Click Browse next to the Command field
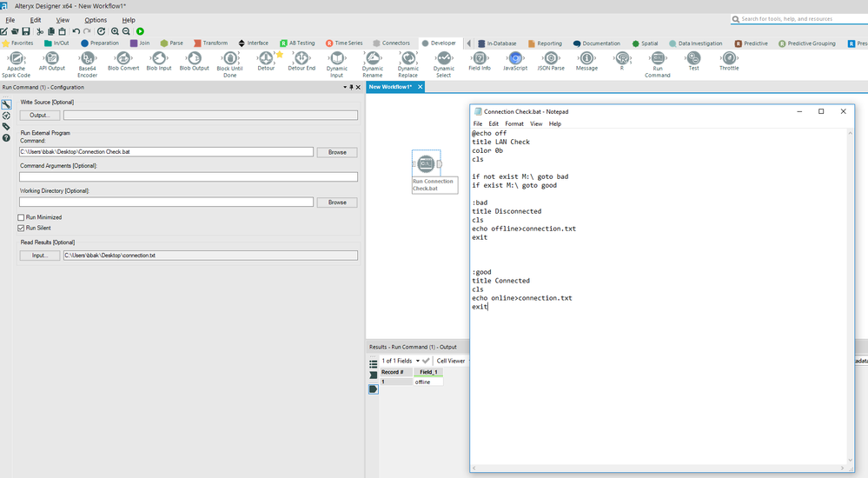 [x=337, y=152]
